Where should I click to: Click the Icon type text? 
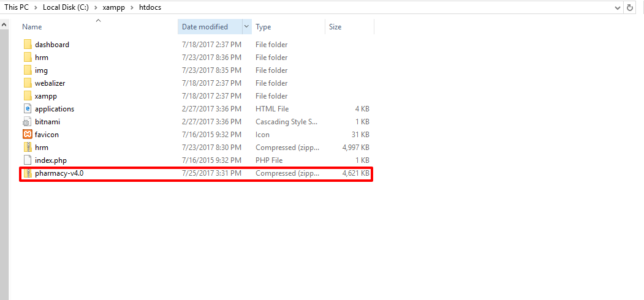(262, 135)
